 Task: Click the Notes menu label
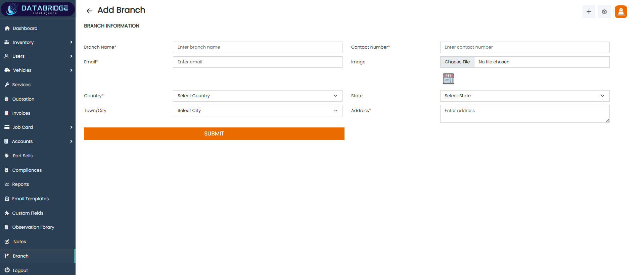coord(20,242)
